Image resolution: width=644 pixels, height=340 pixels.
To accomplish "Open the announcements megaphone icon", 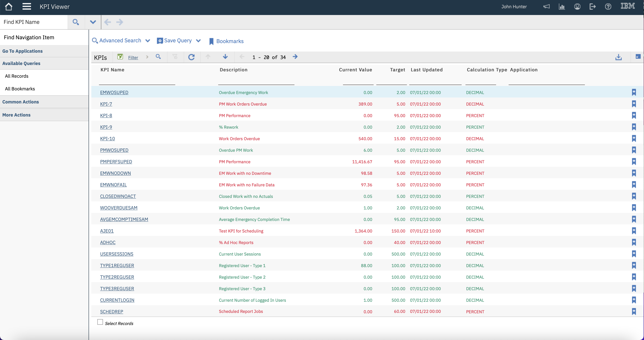I will tap(547, 7).
